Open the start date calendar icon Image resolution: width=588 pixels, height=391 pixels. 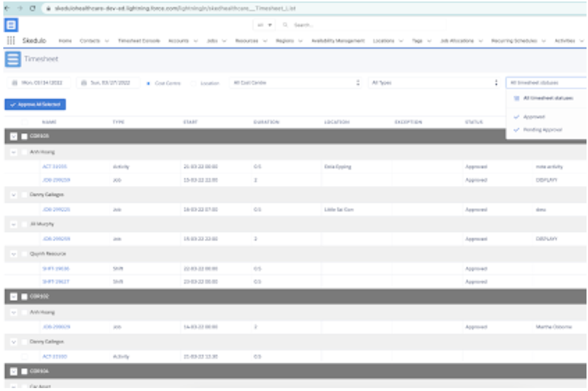pos(14,83)
